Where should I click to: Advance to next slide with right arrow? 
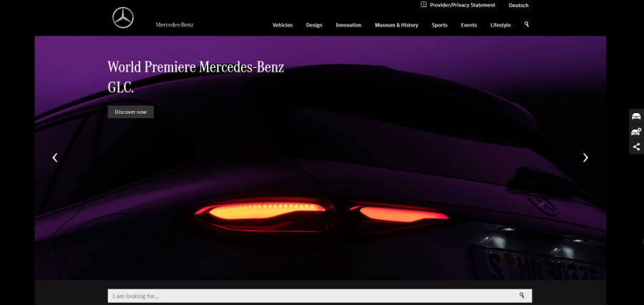click(x=585, y=158)
